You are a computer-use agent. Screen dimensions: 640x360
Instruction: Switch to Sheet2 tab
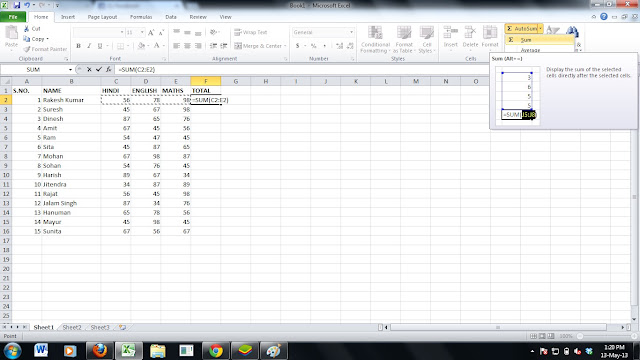(x=72, y=327)
